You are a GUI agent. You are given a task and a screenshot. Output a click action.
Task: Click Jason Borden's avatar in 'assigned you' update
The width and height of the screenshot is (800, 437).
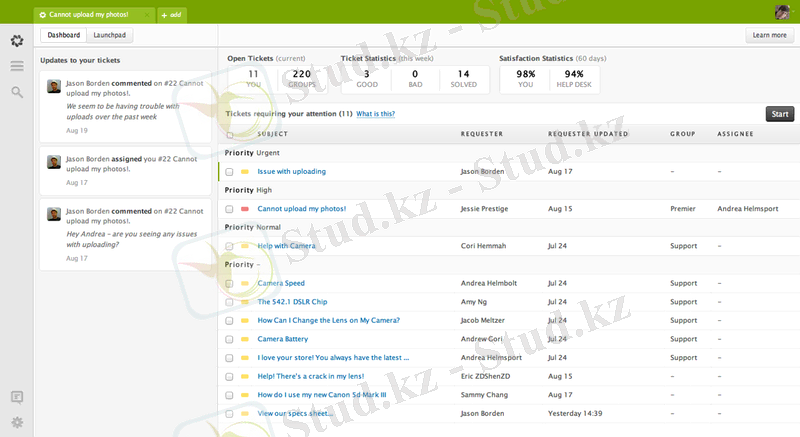pos(54,162)
